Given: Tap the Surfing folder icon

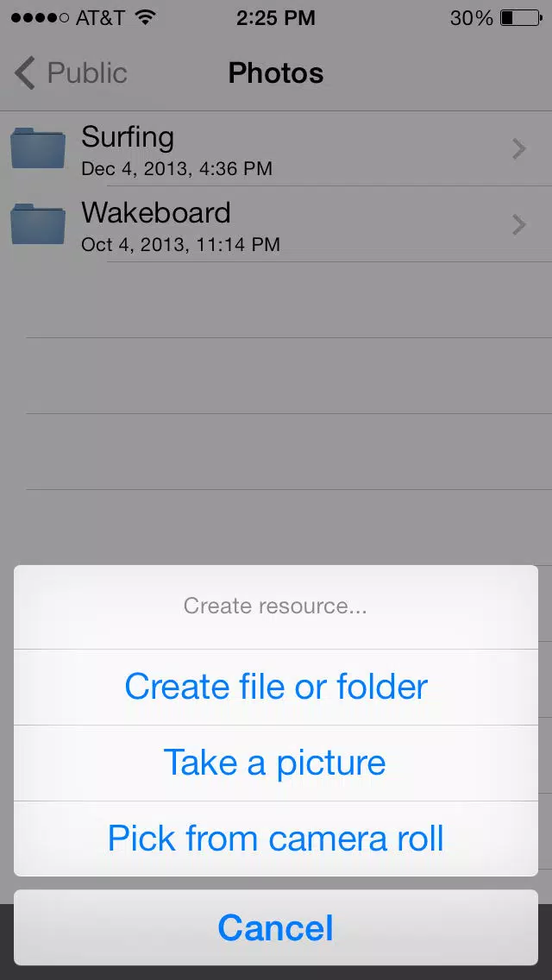Looking at the screenshot, I should [x=37, y=148].
